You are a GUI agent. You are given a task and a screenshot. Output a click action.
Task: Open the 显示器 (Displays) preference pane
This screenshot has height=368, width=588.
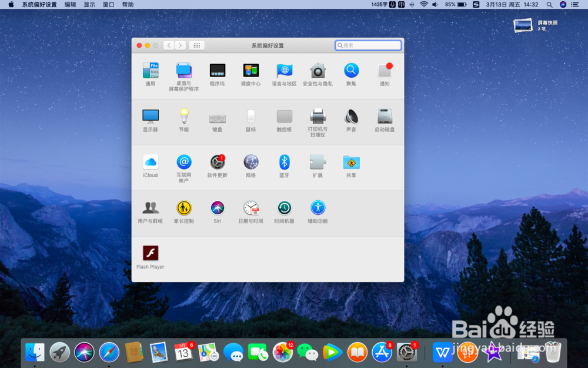151,120
